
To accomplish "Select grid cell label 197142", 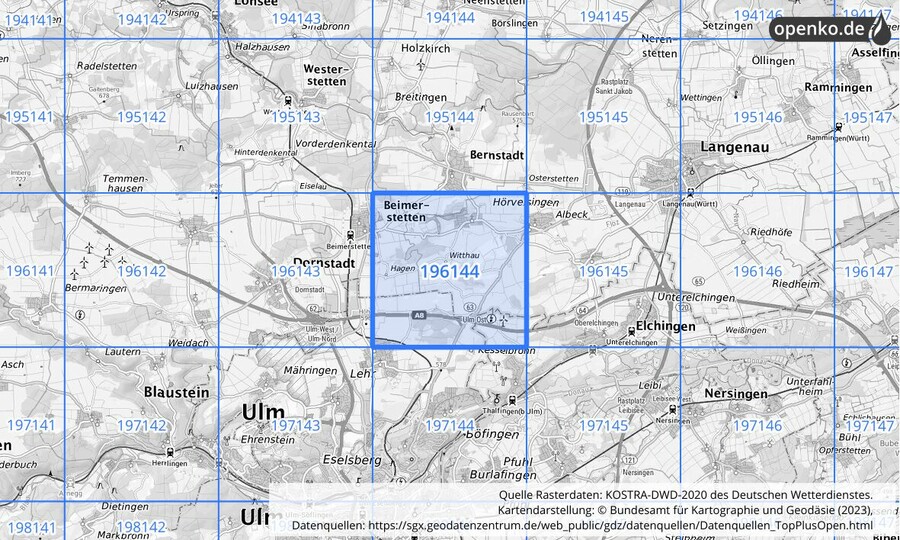I will [142, 425].
